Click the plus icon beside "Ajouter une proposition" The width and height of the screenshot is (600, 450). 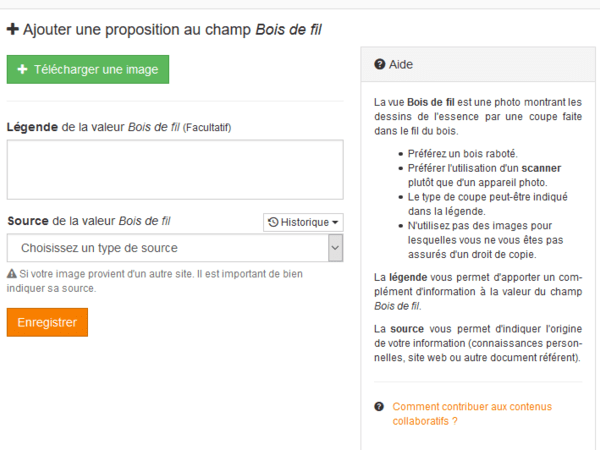click(13, 30)
